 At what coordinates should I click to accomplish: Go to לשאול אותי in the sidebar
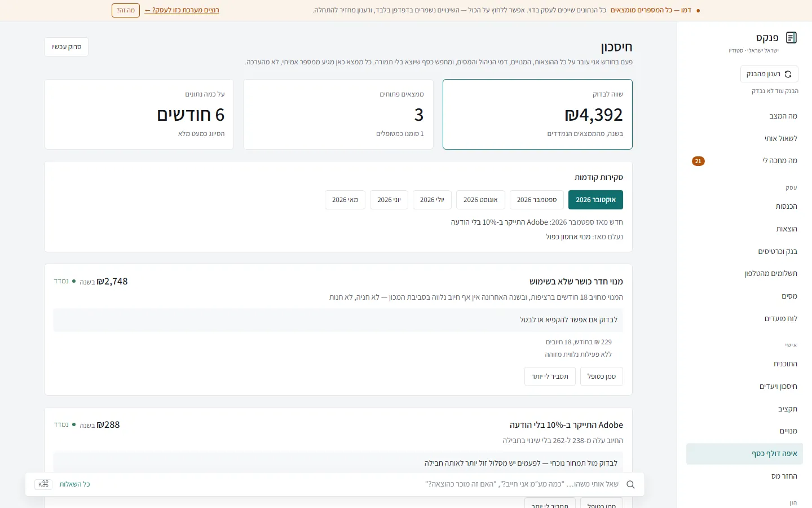pos(744,139)
